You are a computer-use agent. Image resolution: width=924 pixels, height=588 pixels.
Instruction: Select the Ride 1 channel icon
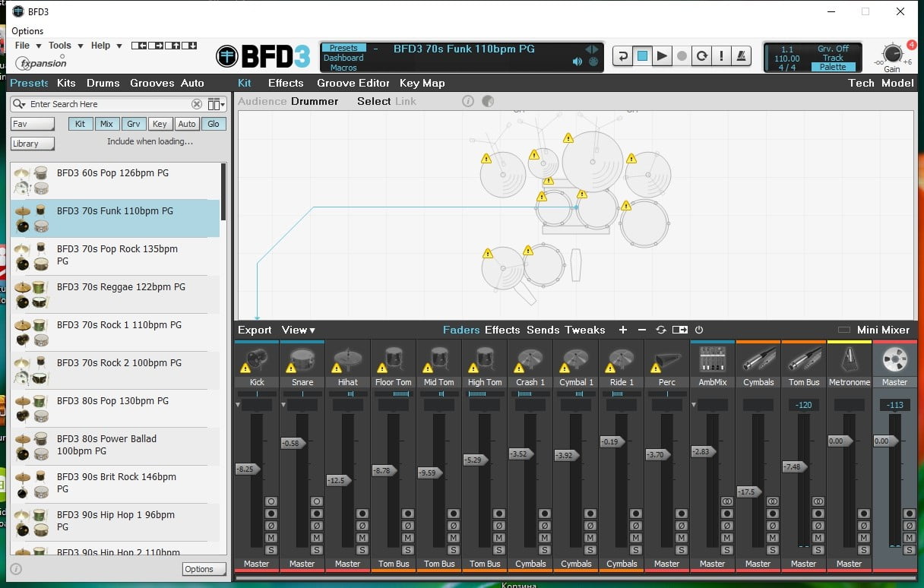pyautogui.click(x=622, y=360)
